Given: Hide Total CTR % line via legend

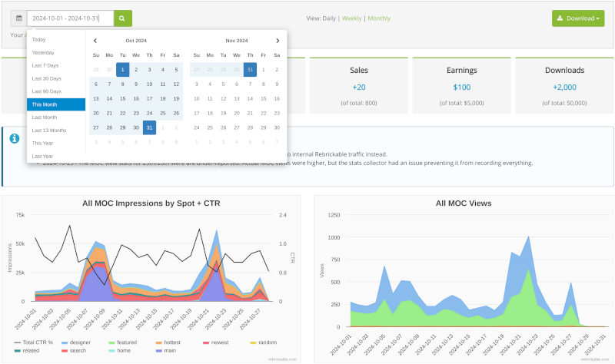Looking at the screenshot, I should [x=38, y=342].
